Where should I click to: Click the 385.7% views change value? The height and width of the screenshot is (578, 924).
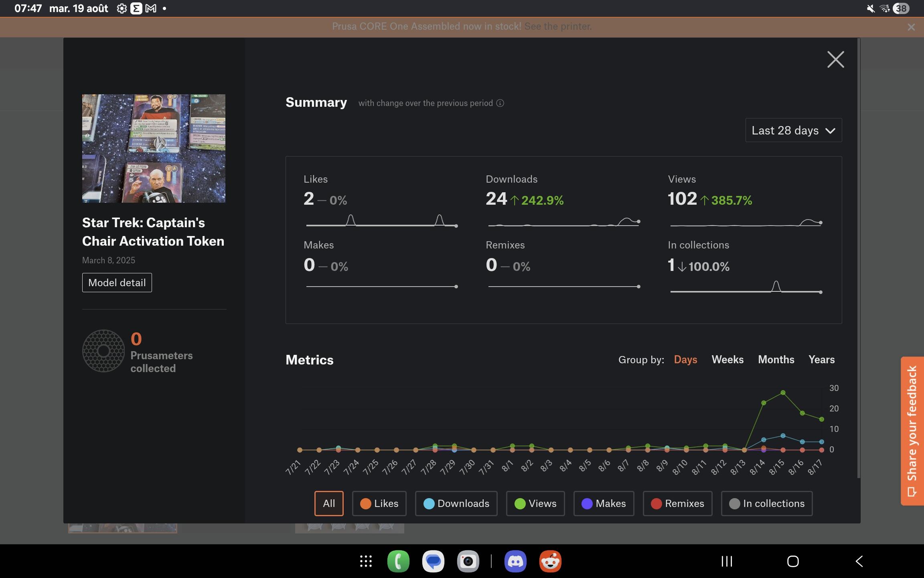pyautogui.click(x=731, y=200)
